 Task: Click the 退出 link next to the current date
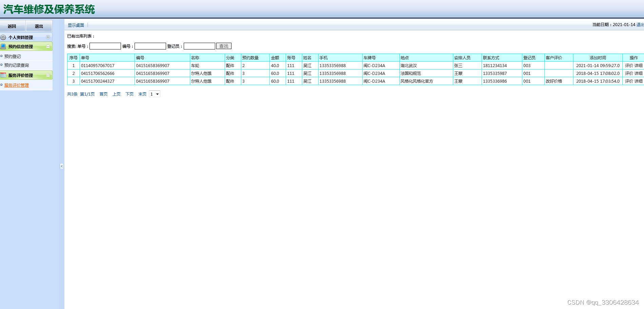[x=640, y=25]
